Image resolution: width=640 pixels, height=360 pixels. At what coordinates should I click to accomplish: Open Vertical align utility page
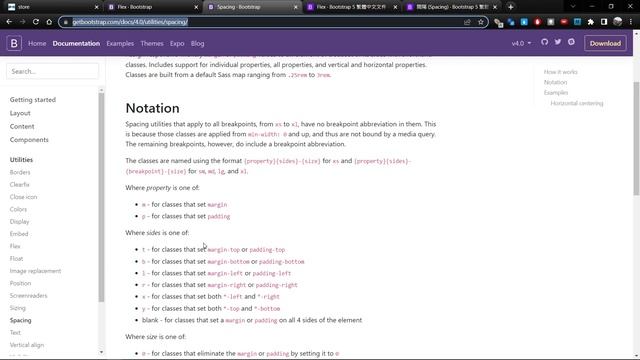[27, 345]
